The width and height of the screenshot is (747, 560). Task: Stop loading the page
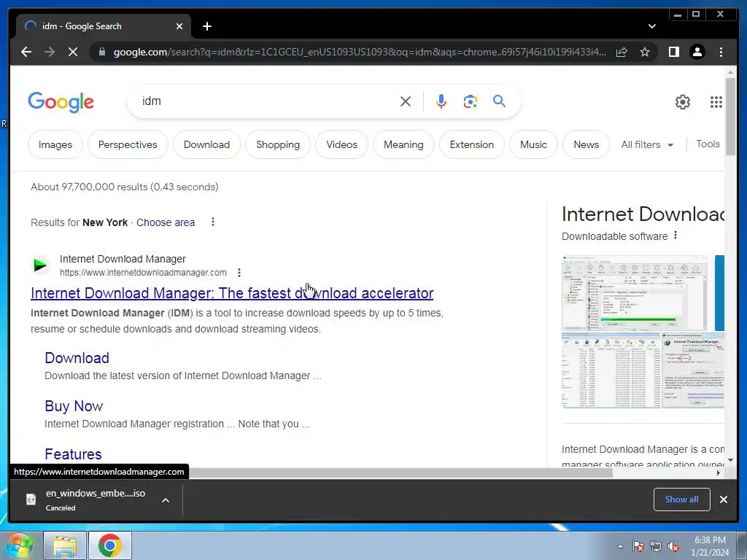(x=73, y=52)
